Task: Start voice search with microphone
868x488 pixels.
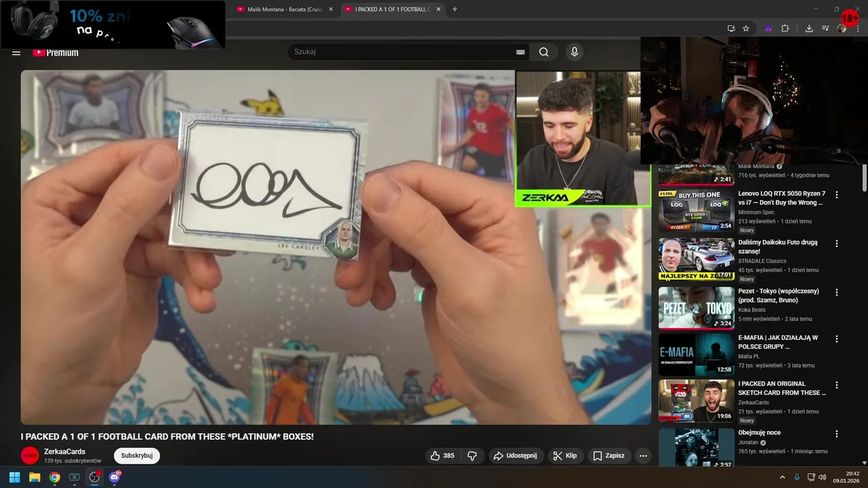Action: [574, 52]
